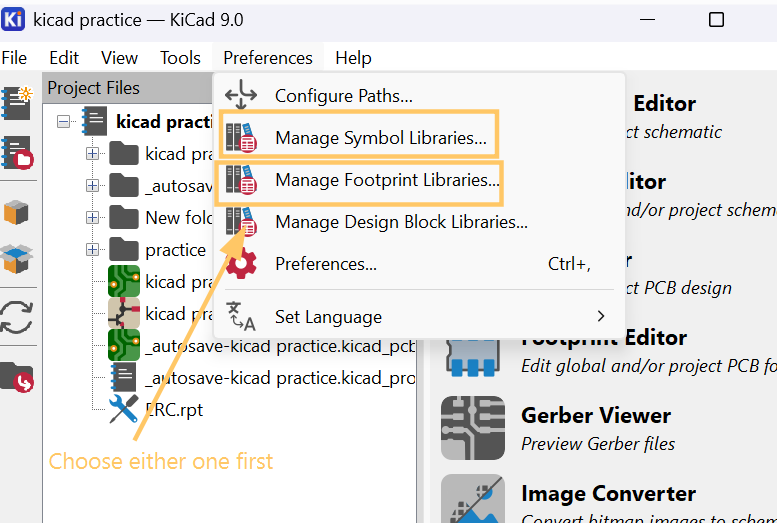Choose Preferences... Ctrl+, entry
The width and height of the screenshot is (777, 523).
click(x=419, y=264)
